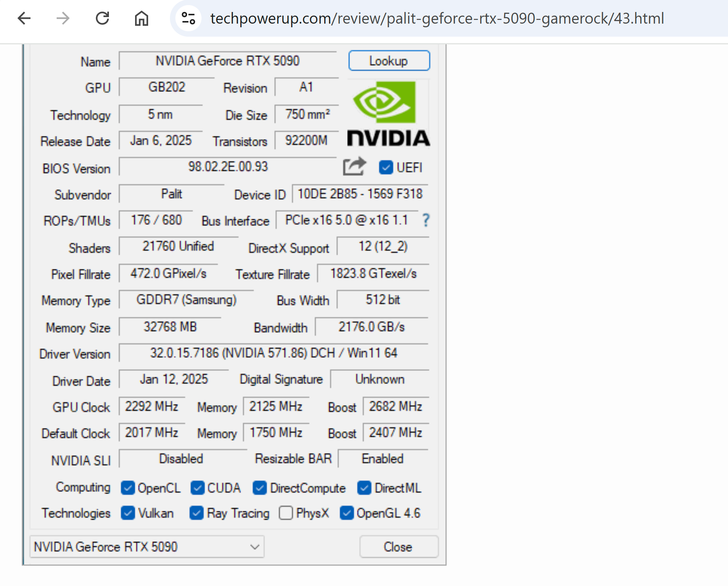Click Resizable BAR value Enabled

click(x=383, y=458)
